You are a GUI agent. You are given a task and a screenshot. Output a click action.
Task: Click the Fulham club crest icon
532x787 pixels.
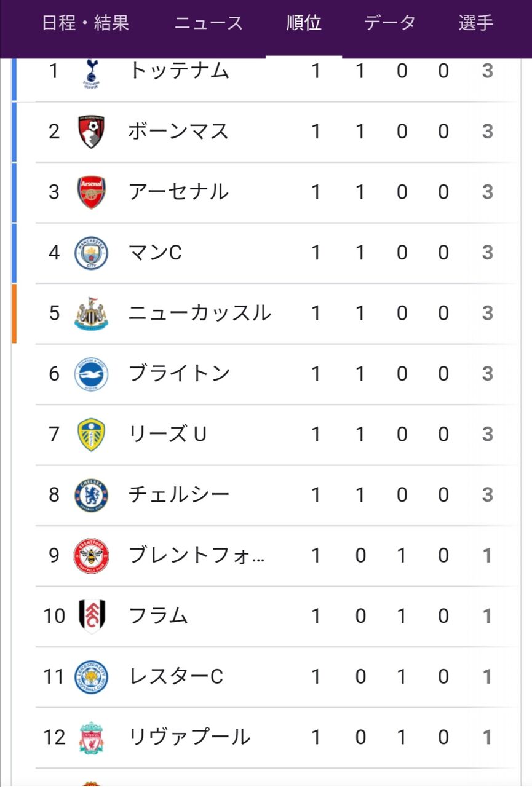tap(91, 616)
